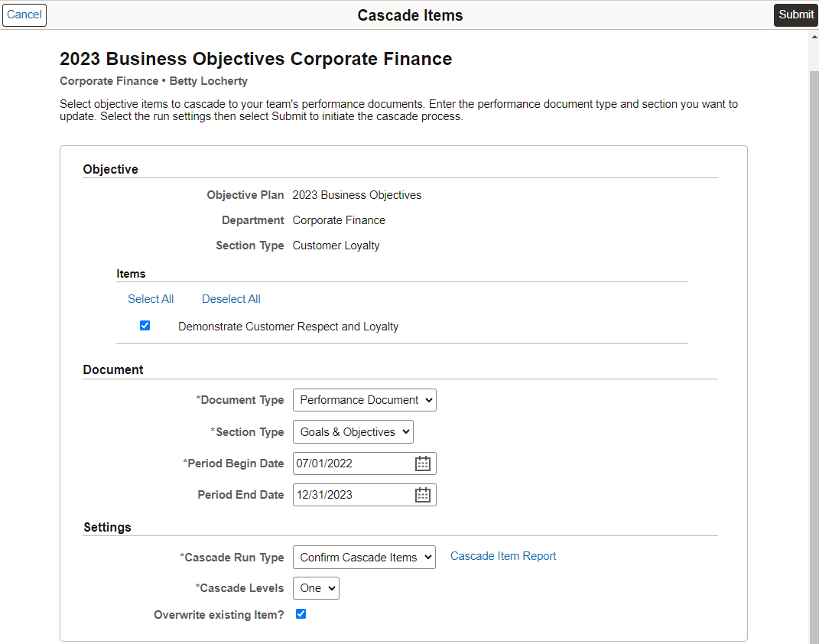Click the Cancel button
This screenshot has width=819, height=644.
24,15
